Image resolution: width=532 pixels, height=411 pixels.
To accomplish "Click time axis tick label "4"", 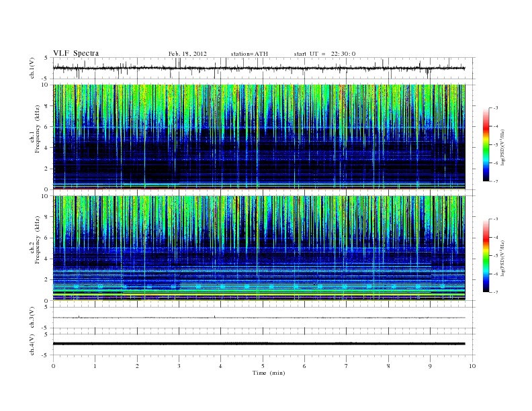I will pos(221,366).
